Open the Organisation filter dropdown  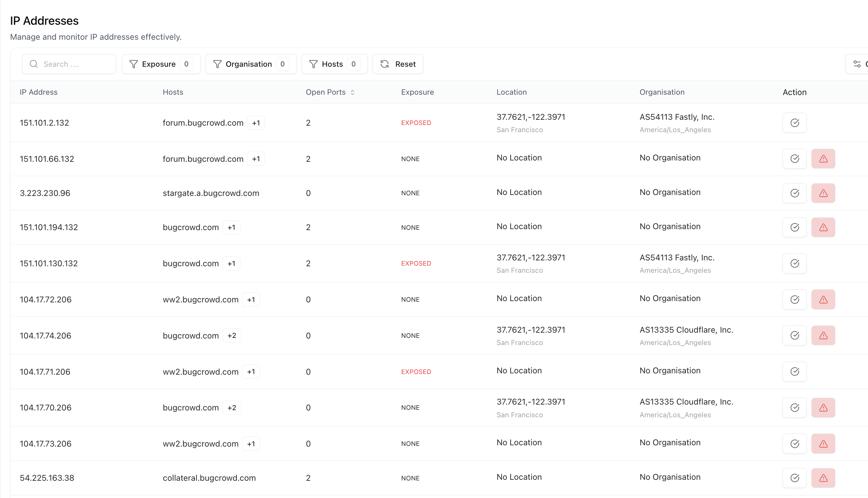point(251,64)
